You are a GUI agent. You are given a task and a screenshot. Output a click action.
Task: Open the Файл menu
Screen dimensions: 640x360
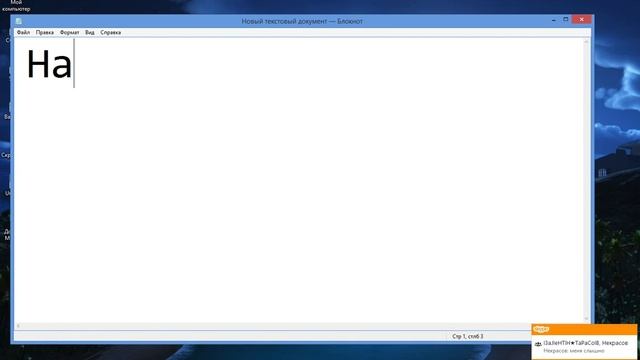23,32
